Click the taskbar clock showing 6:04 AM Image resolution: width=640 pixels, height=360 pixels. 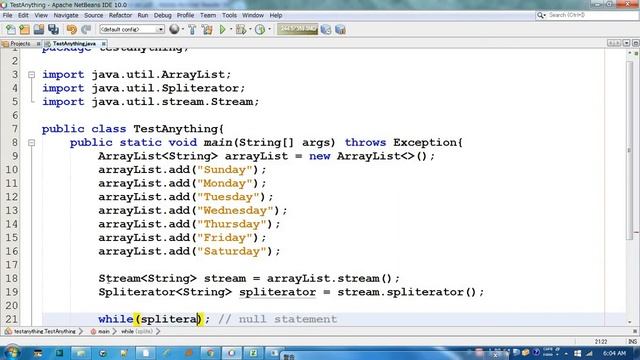coord(614,353)
